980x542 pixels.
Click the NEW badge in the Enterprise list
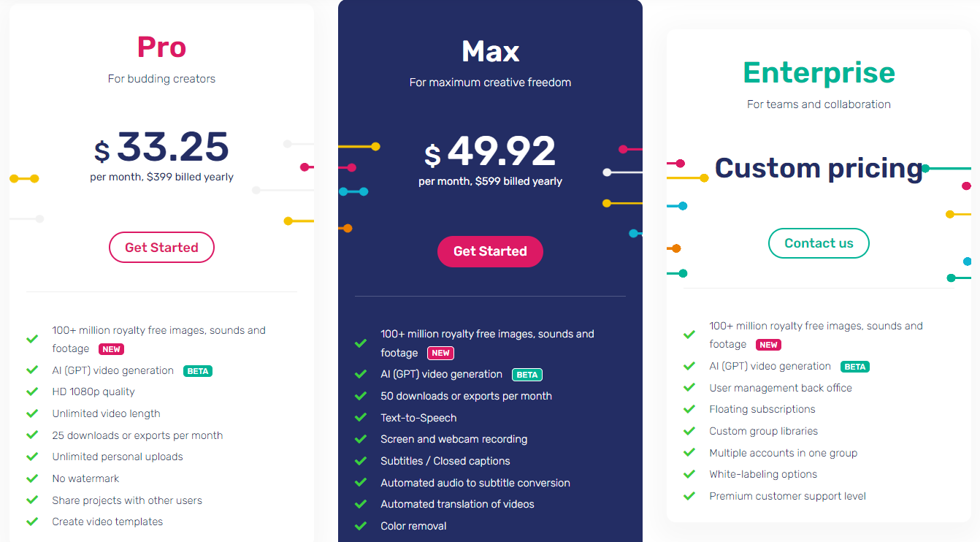point(768,345)
